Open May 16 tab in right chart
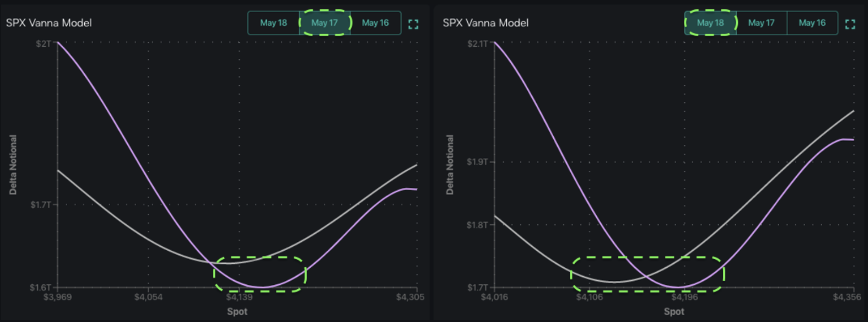This screenshot has height=322, width=868. coord(812,23)
